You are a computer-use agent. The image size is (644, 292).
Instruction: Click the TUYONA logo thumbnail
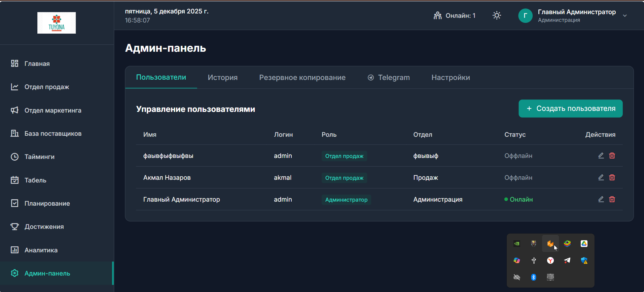[57, 23]
